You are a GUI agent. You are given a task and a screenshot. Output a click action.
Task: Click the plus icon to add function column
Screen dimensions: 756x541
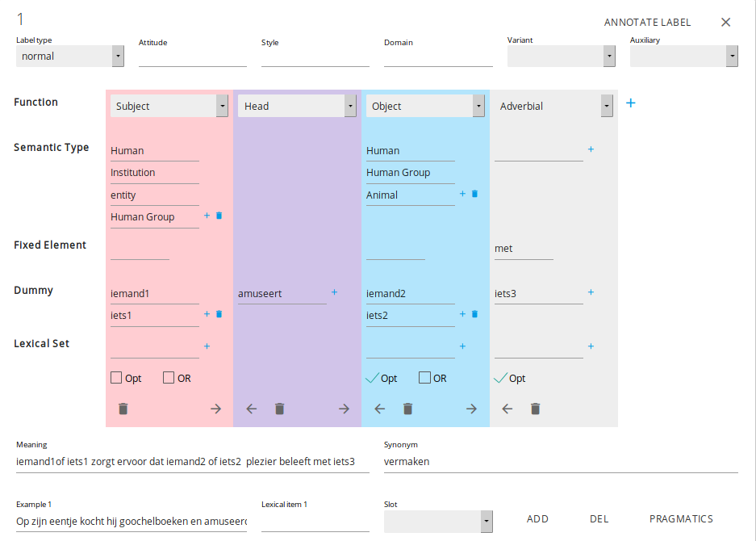point(631,103)
